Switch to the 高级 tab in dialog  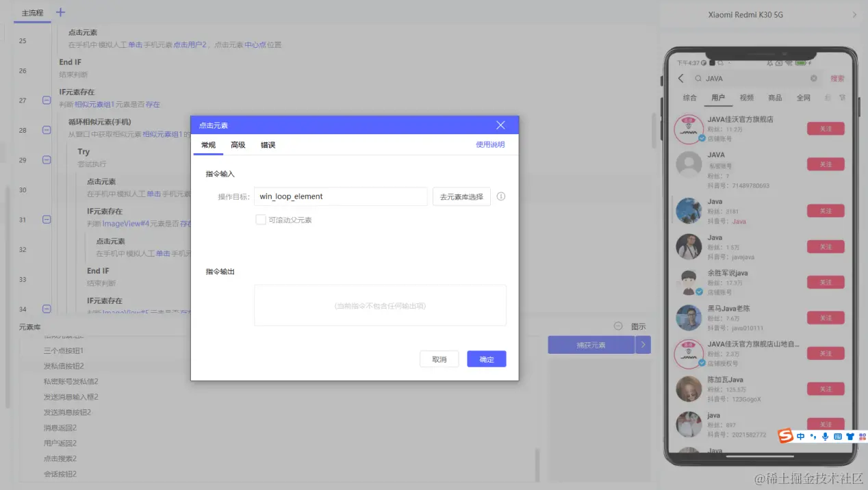(238, 145)
